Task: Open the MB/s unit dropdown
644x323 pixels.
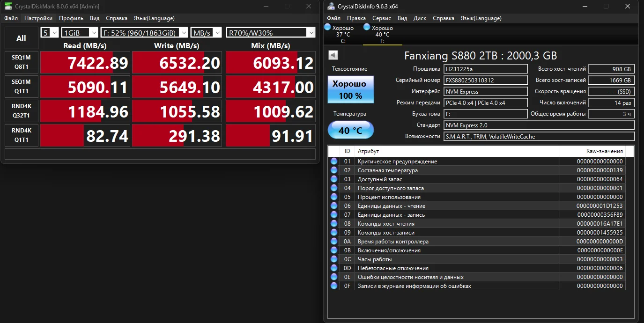Action: (207, 33)
